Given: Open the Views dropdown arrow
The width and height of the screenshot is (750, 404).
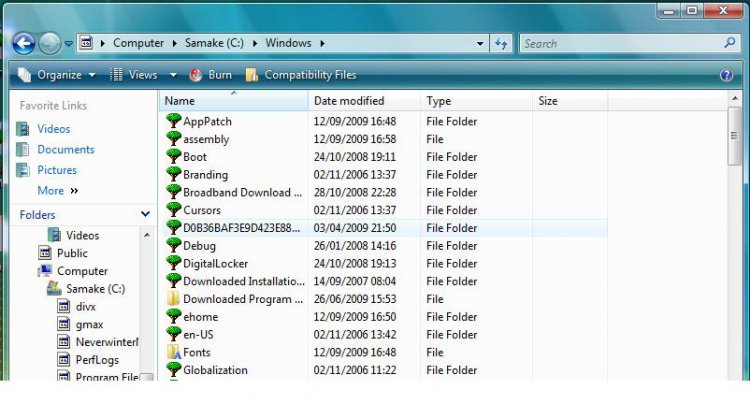Looking at the screenshot, I should tap(173, 75).
